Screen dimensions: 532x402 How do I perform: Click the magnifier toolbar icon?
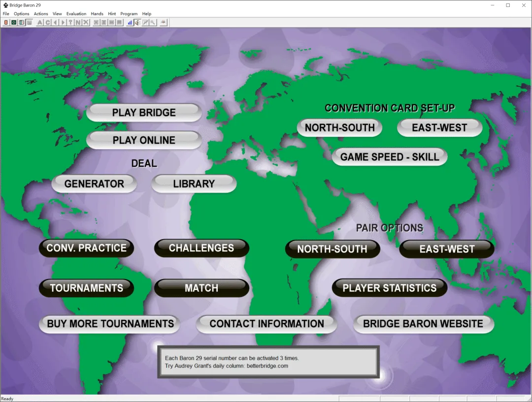coord(153,22)
